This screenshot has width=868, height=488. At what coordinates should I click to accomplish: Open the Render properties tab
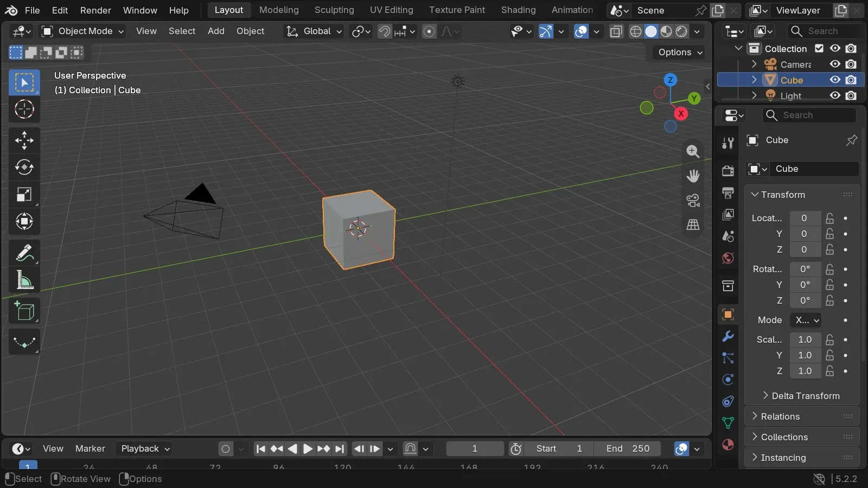(728, 171)
